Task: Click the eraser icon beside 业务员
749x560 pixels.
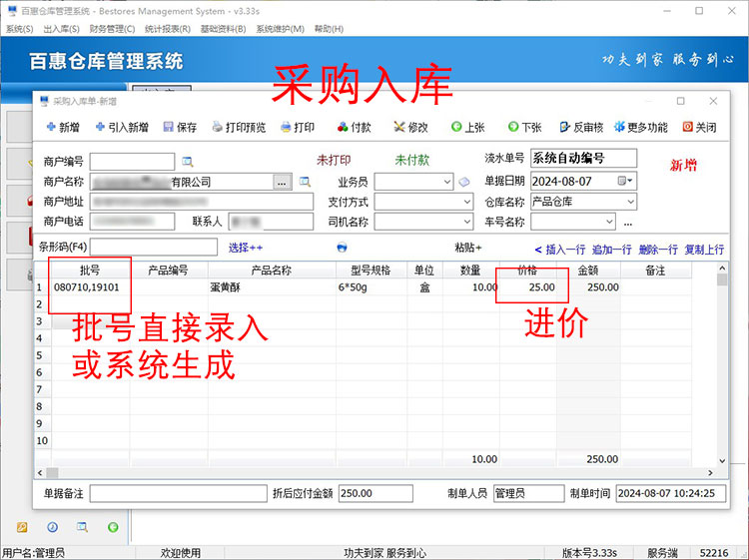Action: tap(463, 182)
